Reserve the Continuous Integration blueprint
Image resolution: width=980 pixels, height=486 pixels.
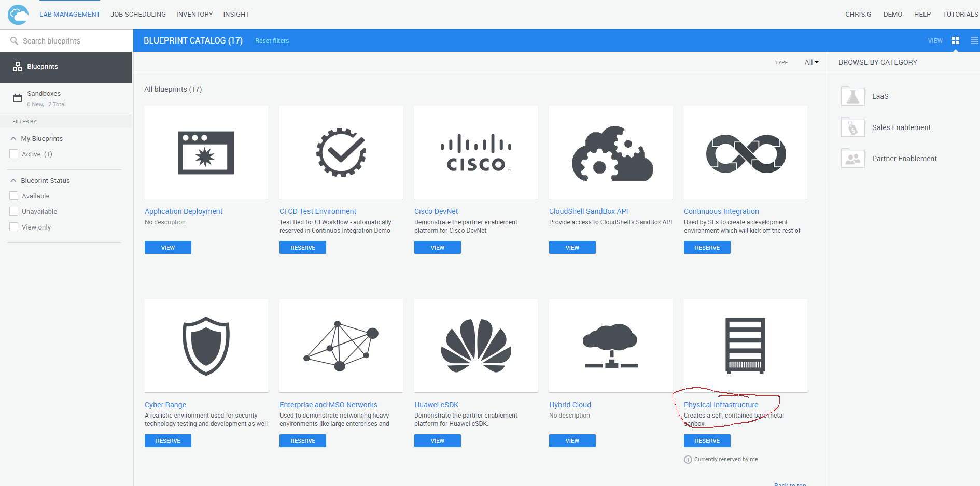[707, 248]
